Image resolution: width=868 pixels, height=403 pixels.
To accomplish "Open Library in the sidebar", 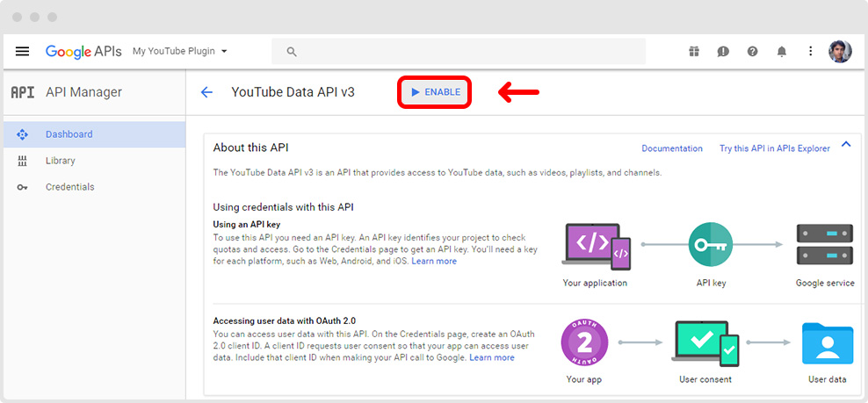I will pos(94,161).
